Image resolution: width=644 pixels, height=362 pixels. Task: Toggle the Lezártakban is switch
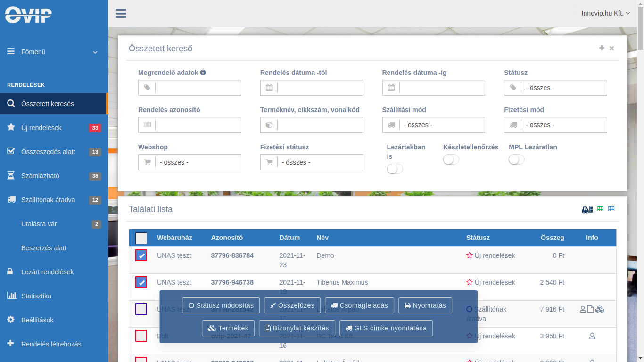click(395, 169)
